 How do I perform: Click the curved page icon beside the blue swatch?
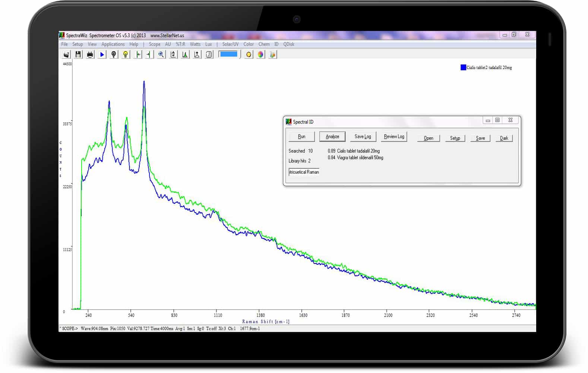(x=209, y=54)
